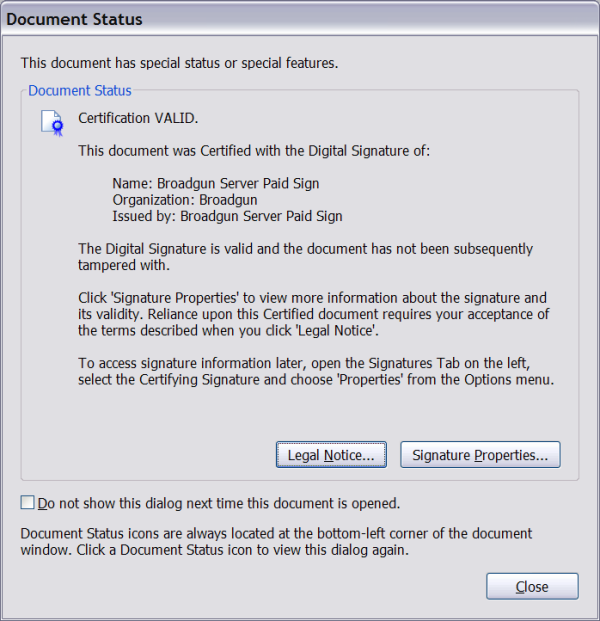Screen dimensions: 600x621
Task: Tick the 'Do not show this dialog' checkbox square
Action: pyautogui.click(x=28, y=503)
